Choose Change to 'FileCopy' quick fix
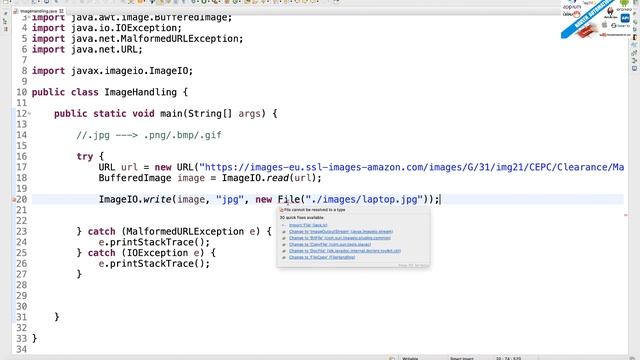The image size is (640, 360). (322, 258)
